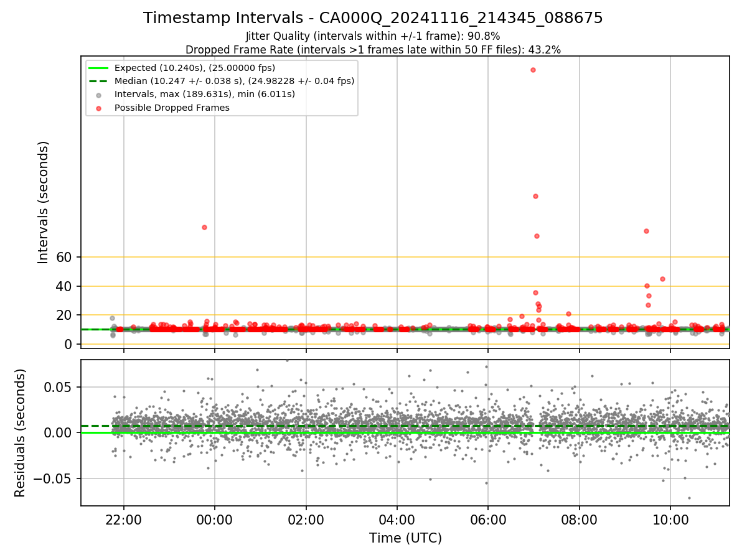The height and width of the screenshot is (560, 747).
Task: Click the 'Time (UTC)' x-axis label
Action: coord(405,538)
